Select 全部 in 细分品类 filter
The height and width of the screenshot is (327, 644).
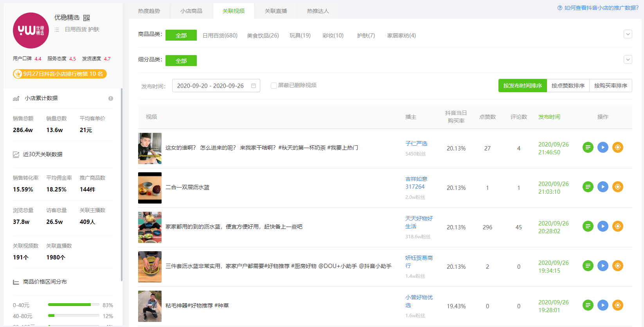(181, 61)
